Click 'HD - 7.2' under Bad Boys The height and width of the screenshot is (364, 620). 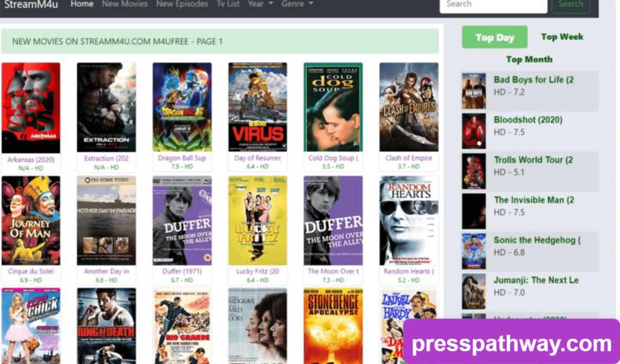pyautogui.click(x=509, y=93)
